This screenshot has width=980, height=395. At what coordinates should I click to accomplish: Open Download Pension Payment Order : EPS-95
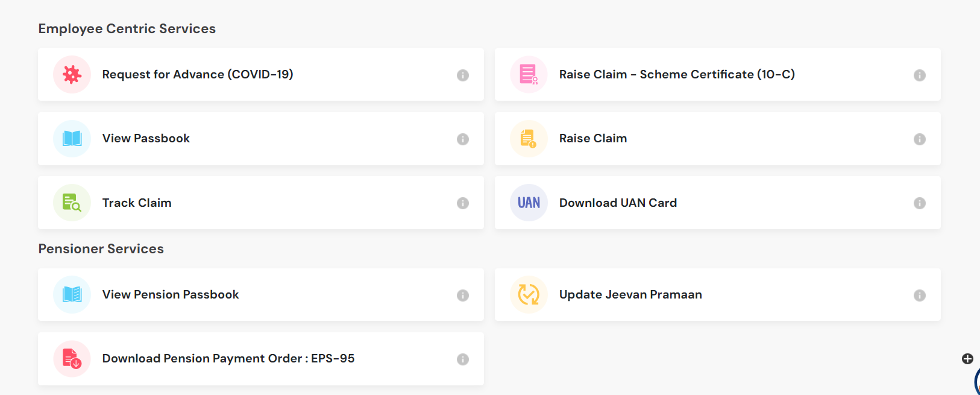pos(228,358)
